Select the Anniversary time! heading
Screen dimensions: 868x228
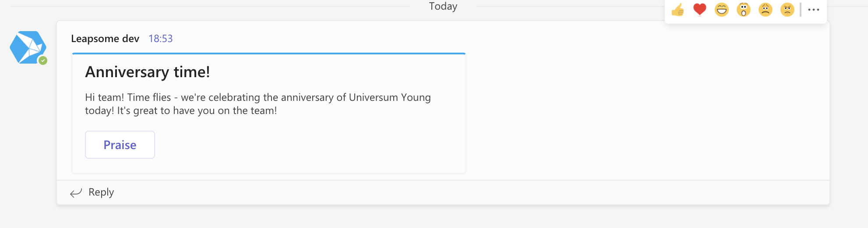click(x=148, y=72)
